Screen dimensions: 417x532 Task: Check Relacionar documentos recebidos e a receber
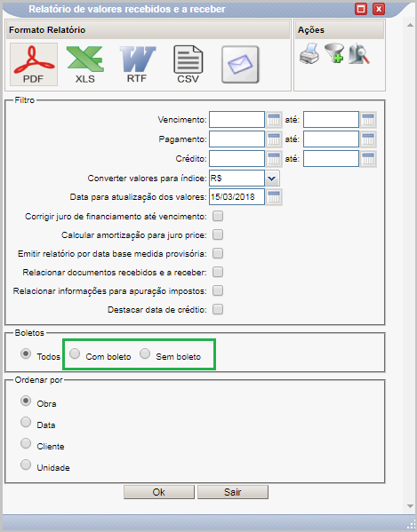[x=218, y=272]
